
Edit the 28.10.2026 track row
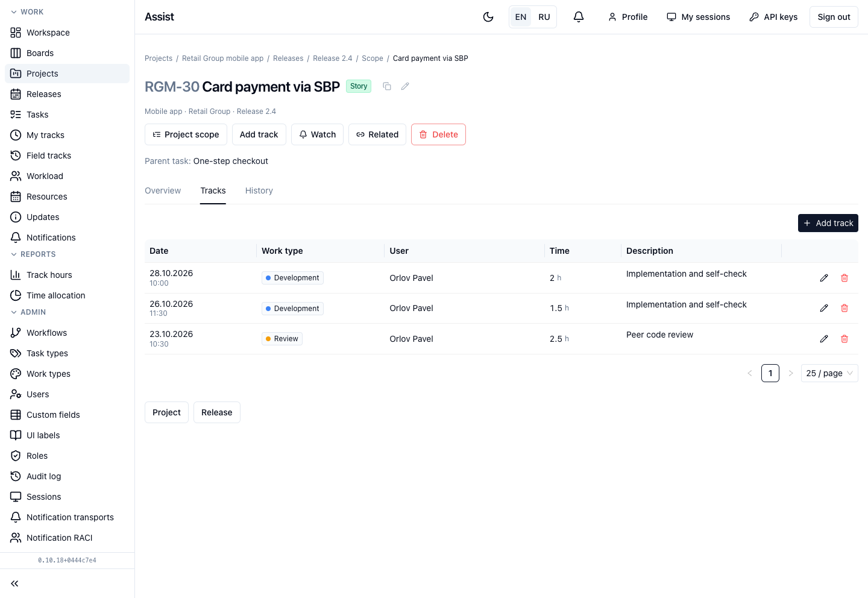tap(824, 278)
